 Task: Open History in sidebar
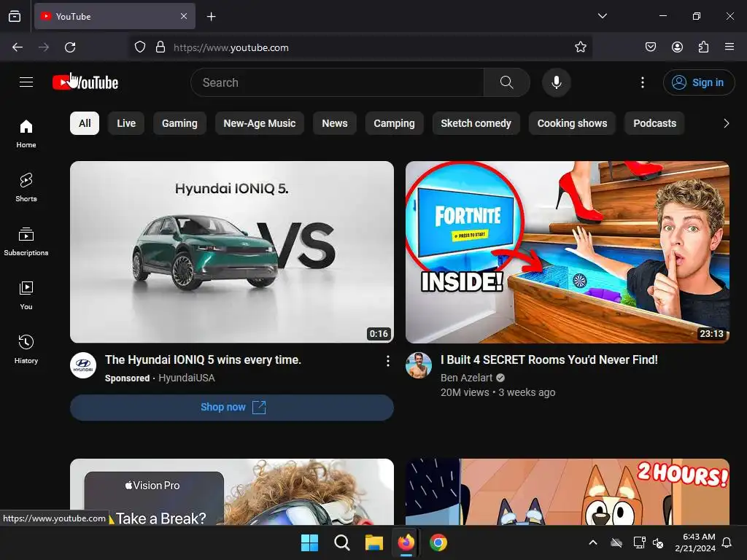[x=26, y=349]
